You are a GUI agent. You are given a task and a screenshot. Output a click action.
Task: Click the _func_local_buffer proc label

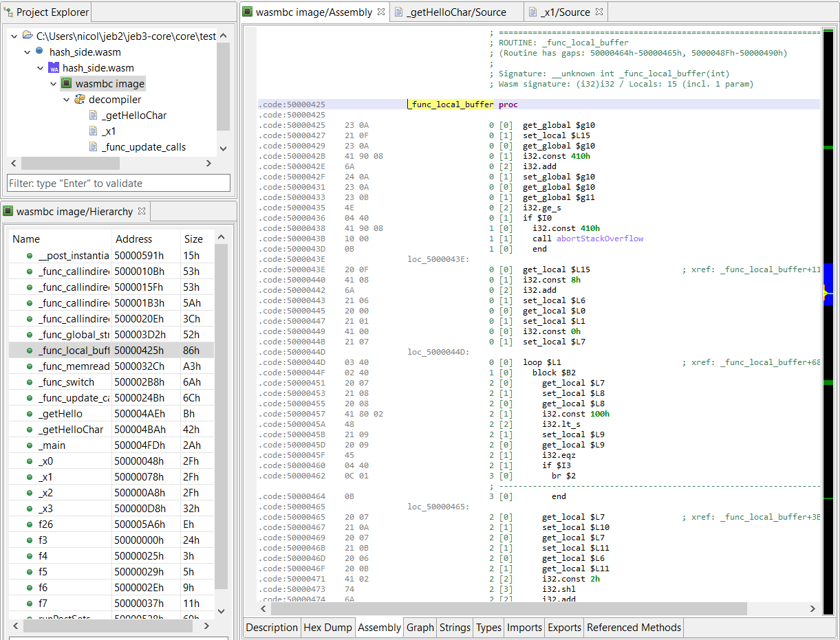451,104
